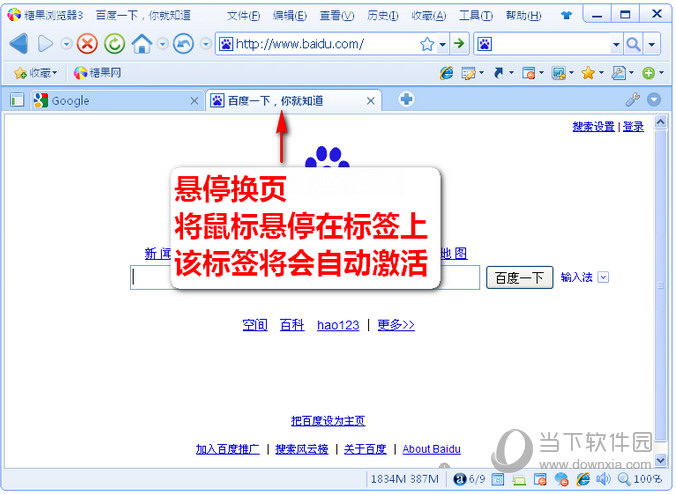Open the 糖果网 bookmark
This screenshot has width=676, height=494.
pos(97,73)
